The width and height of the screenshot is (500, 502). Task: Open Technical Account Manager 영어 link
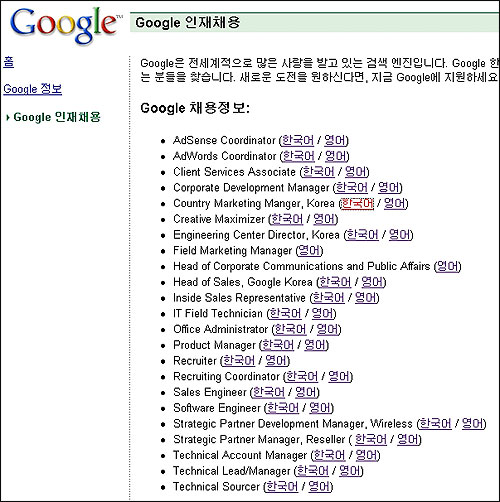point(367,455)
